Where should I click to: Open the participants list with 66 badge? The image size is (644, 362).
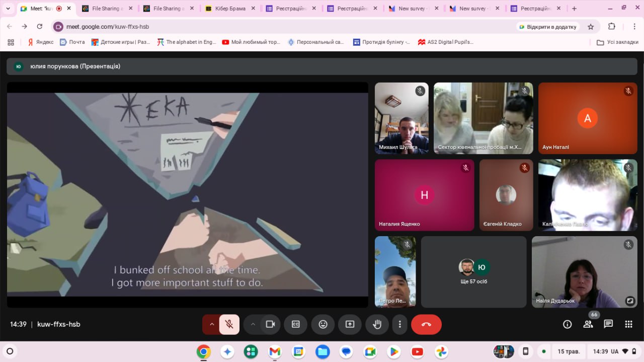[588, 324]
